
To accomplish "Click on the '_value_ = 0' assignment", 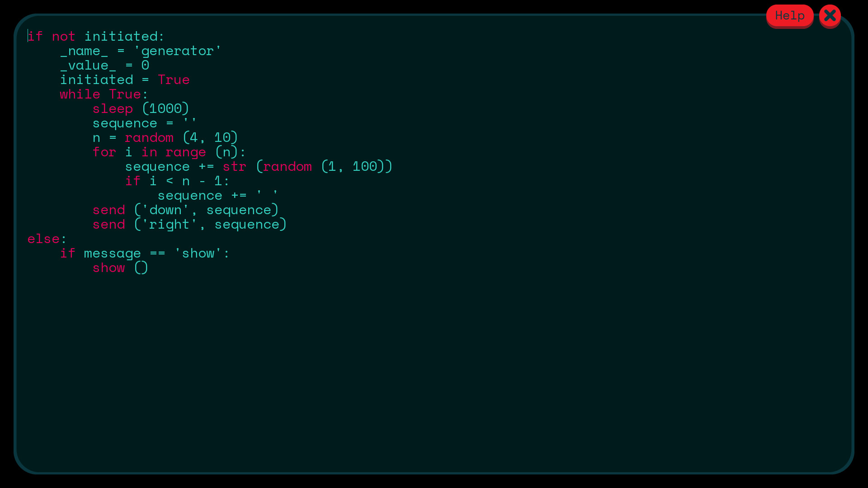I will pyautogui.click(x=104, y=65).
